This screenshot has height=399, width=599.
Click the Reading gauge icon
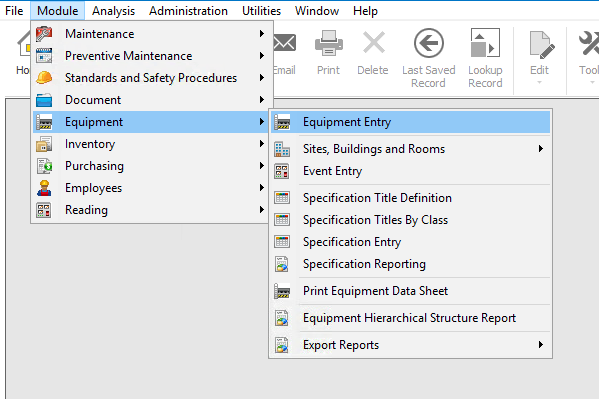click(x=44, y=210)
